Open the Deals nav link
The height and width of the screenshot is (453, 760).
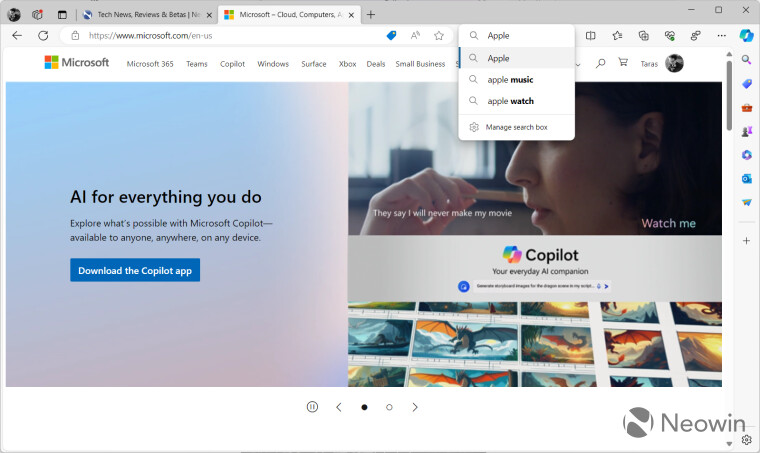click(376, 64)
